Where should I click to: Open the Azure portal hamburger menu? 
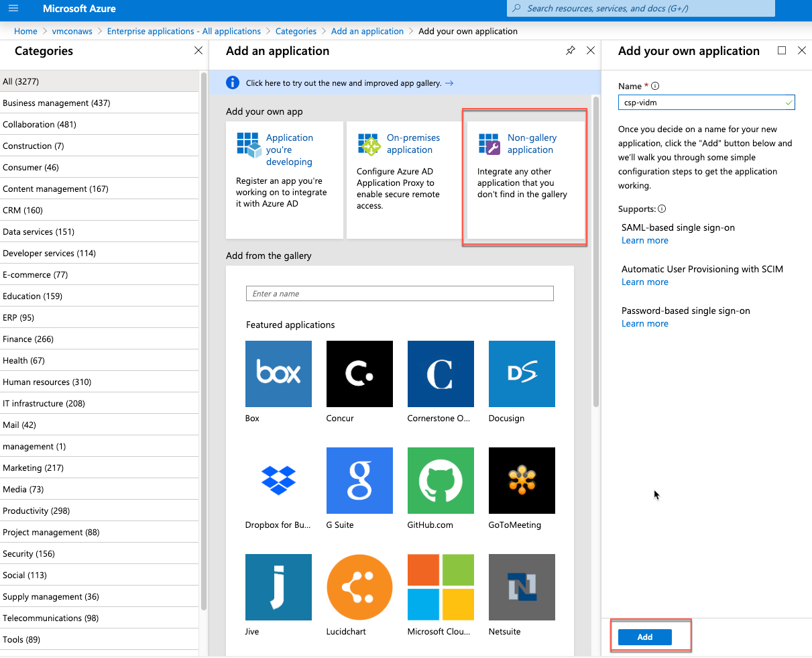point(13,9)
